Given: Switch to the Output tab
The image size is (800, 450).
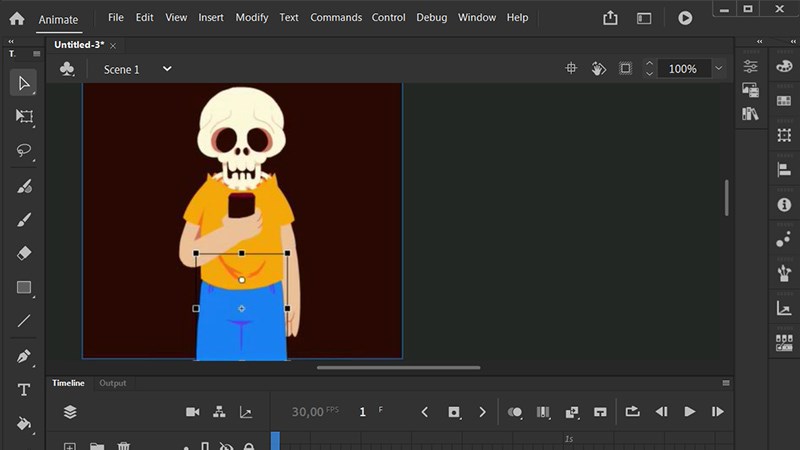Looking at the screenshot, I should coord(112,383).
